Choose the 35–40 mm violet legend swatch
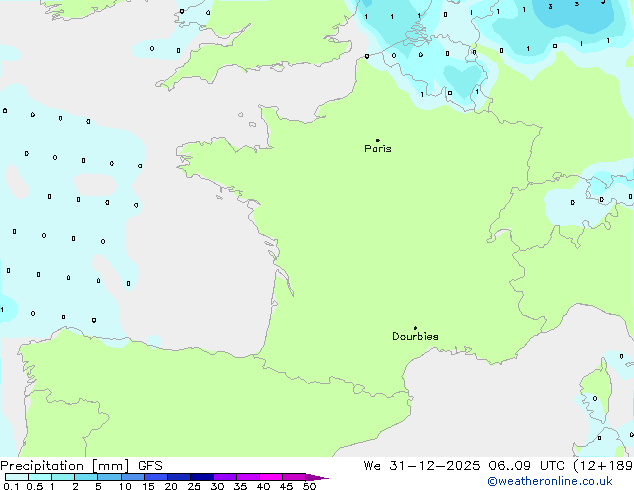This screenshot has height=490, width=634. (248, 477)
